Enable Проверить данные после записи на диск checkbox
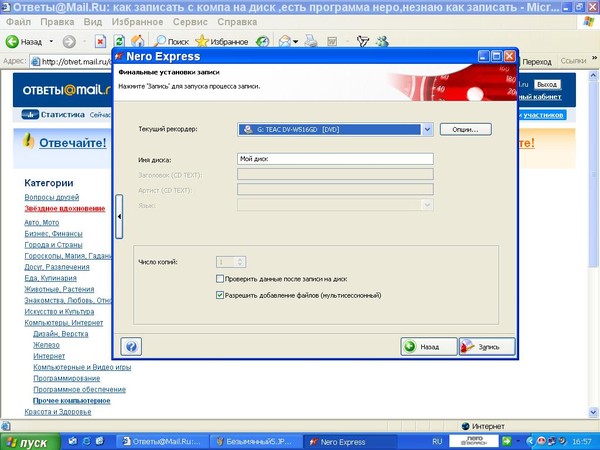The height and width of the screenshot is (450, 600). tap(220, 279)
